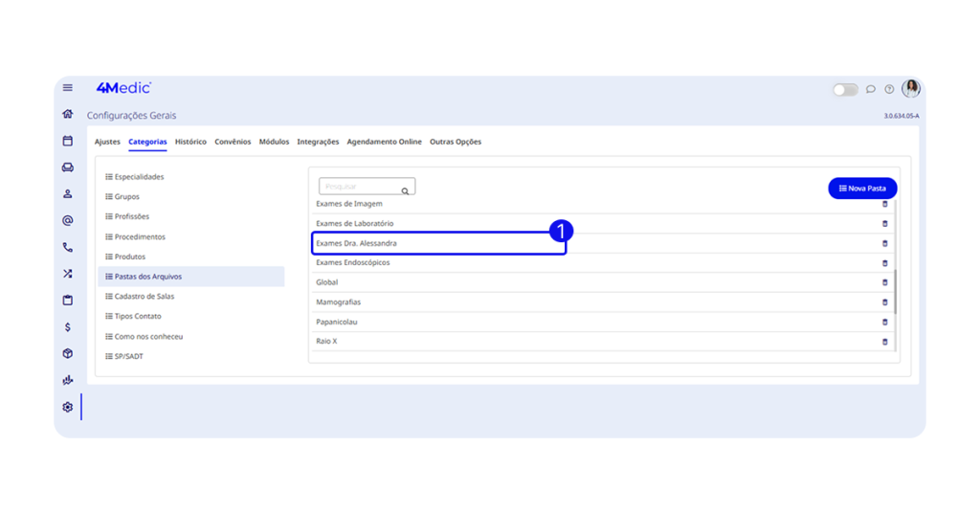Open the hamburger menu
This screenshot has width=980, height=514.
click(x=68, y=88)
